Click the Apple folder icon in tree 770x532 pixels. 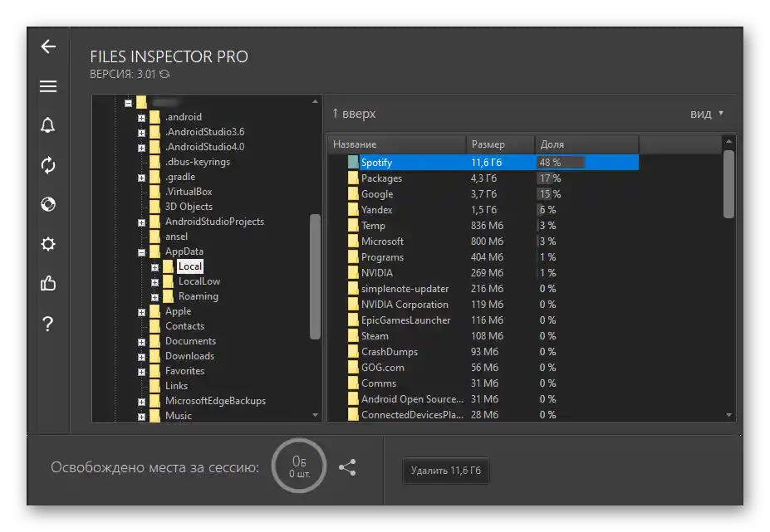[154, 311]
